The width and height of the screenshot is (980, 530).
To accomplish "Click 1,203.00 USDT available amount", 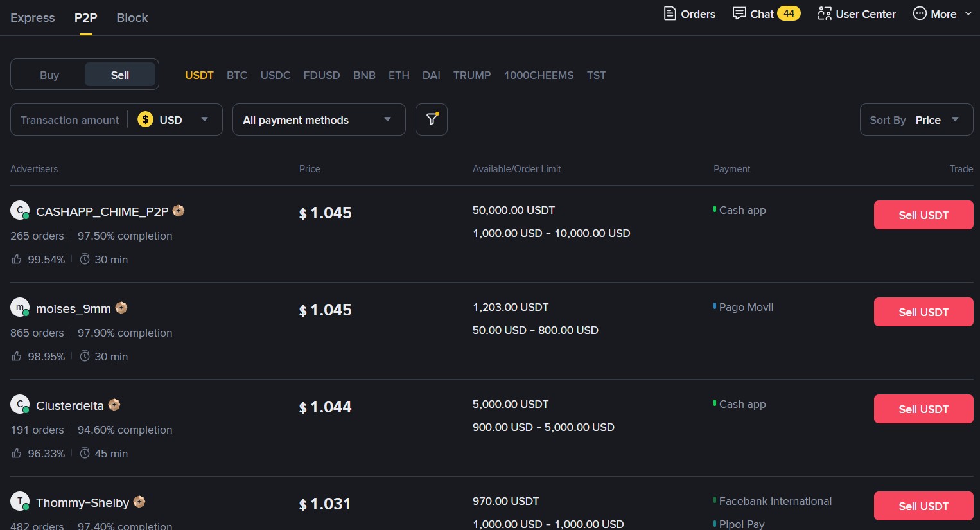I will pyautogui.click(x=511, y=307).
